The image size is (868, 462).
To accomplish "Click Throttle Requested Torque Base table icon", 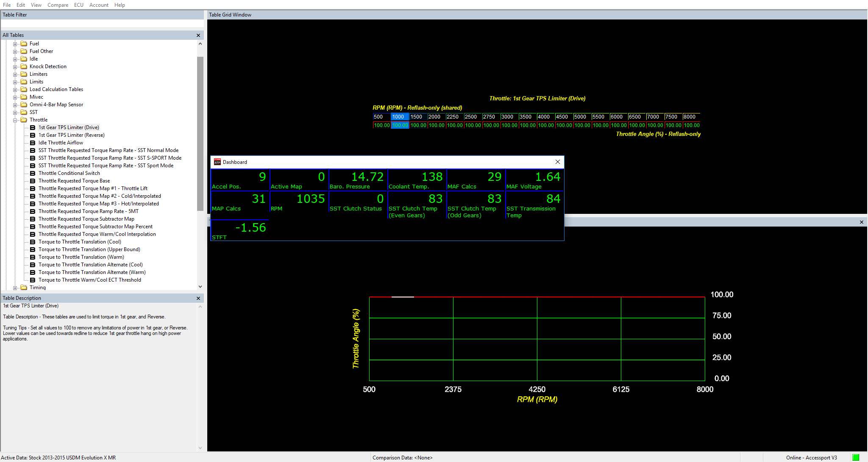I will point(33,181).
